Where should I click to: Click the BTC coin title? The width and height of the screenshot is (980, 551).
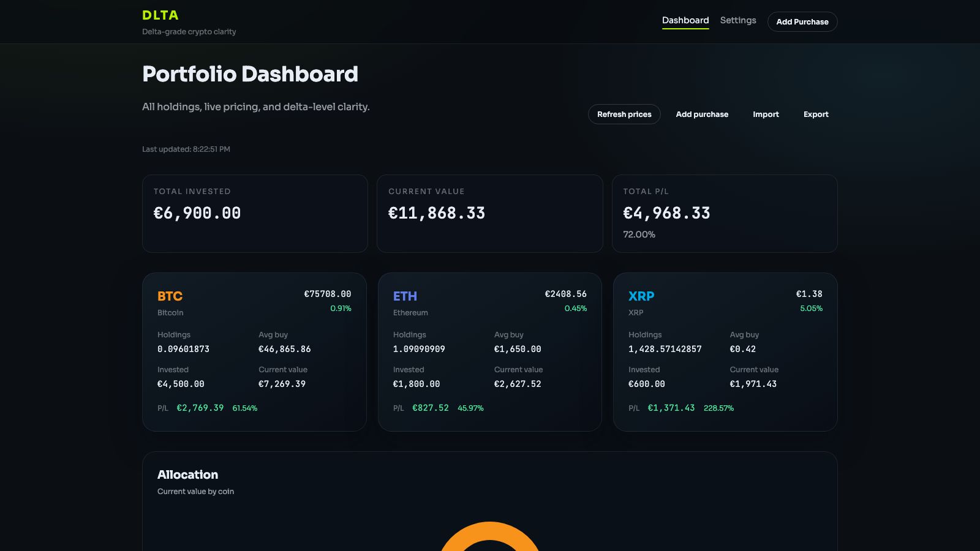170,296
